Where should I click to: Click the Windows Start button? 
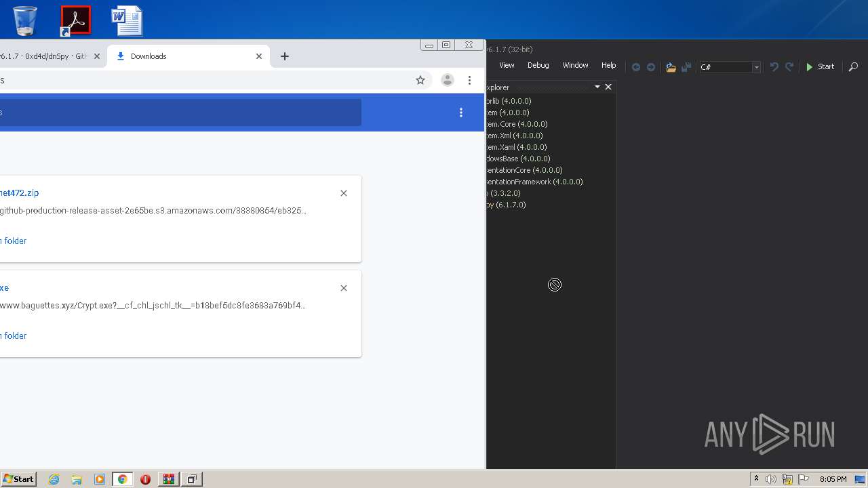tap(18, 479)
